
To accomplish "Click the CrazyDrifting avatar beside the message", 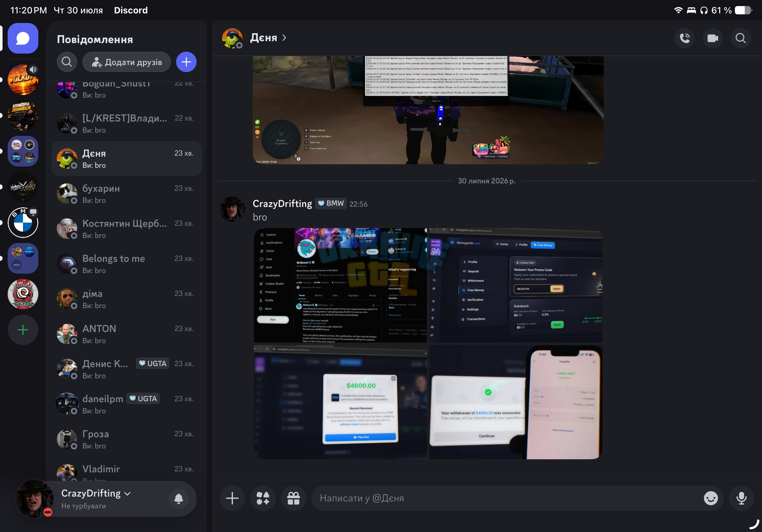I will click(232, 209).
